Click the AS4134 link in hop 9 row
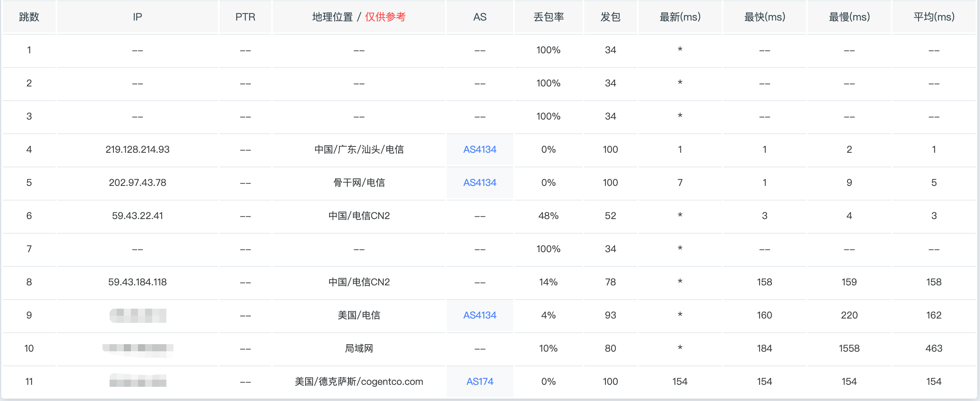980x401 pixels. [479, 315]
